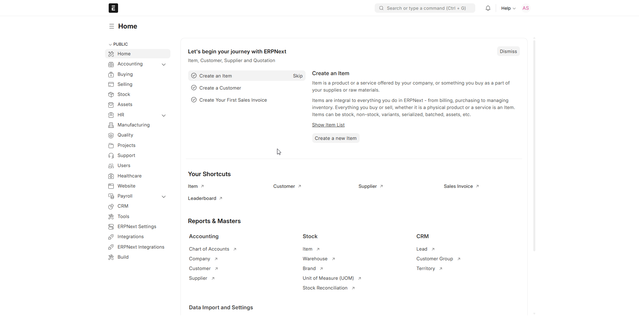Screen dimensions: 644x317
Task: Click the Accounting sidebar icon
Action: point(111,64)
